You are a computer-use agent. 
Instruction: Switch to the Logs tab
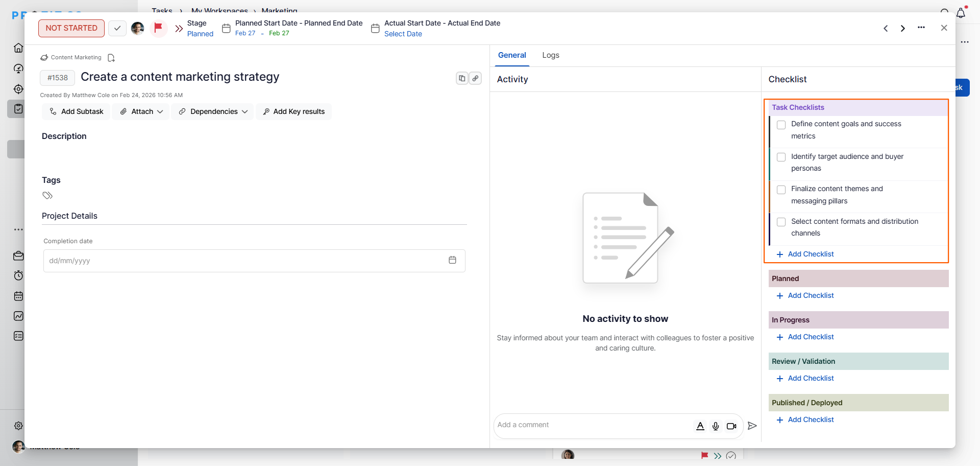(550, 55)
